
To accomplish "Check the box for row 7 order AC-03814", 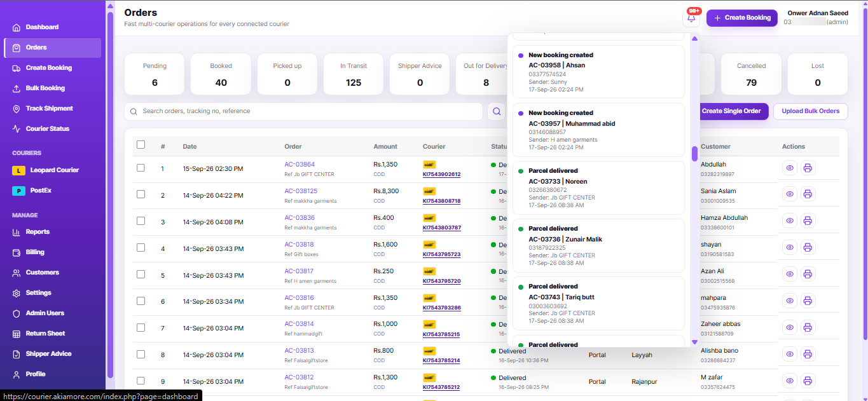I will 141,328.
